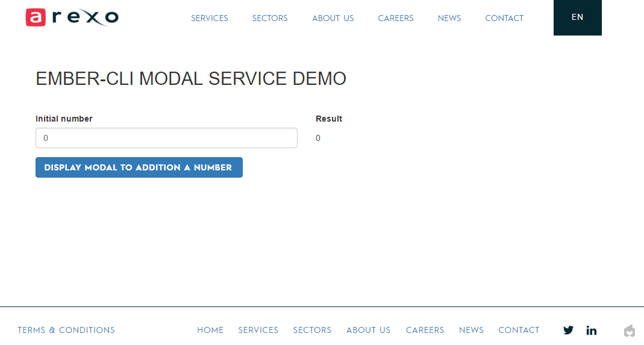Go to Home in the footer
644x345 pixels.
pyautogui.click(x=210, y=330)
